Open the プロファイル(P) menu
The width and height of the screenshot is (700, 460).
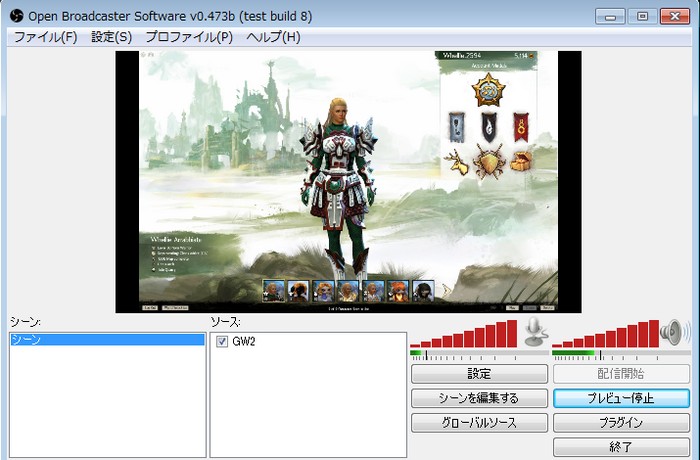[x=189, y=37]
